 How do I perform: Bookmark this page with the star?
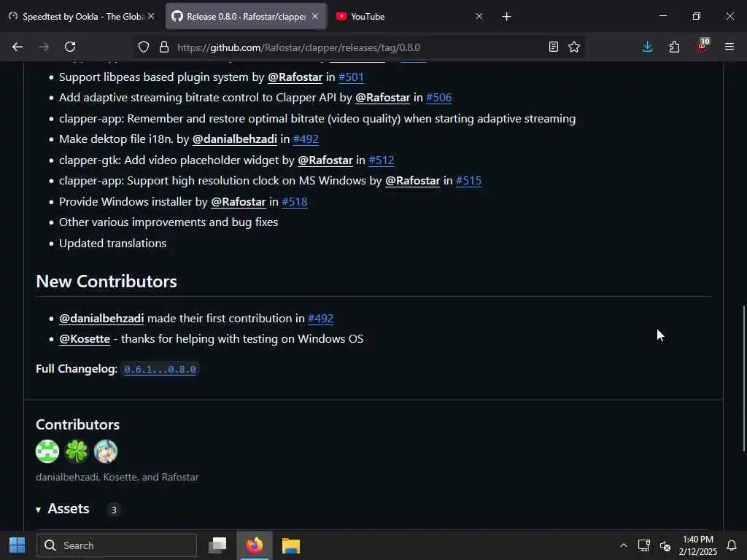tap(574, 47)
